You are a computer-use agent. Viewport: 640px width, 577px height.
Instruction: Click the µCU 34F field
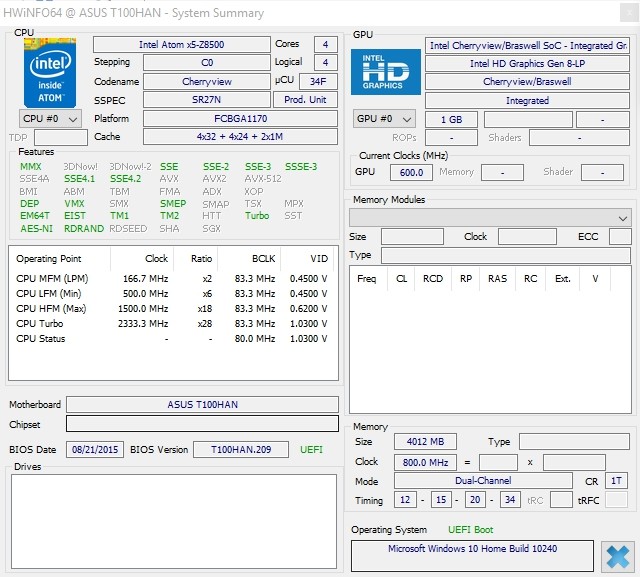point(318,82)
